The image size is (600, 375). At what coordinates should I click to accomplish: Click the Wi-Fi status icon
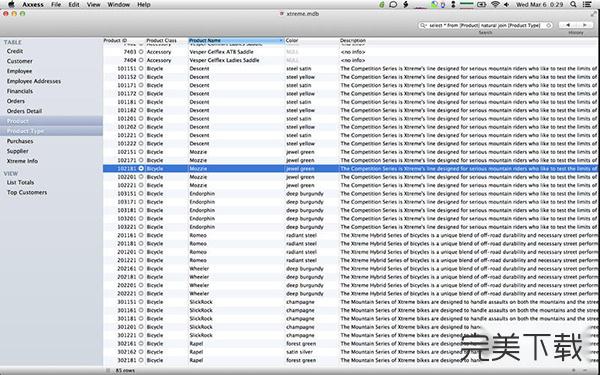point(495,5)
